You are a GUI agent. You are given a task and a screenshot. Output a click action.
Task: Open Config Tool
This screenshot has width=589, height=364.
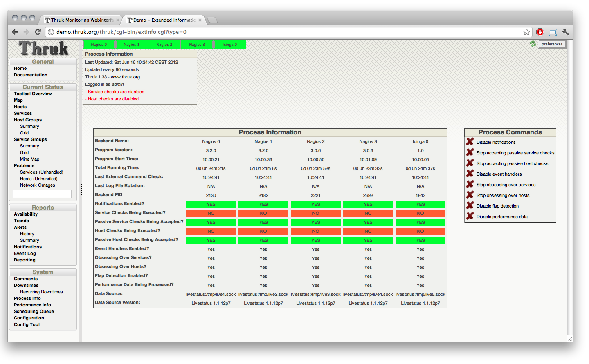(x=27, y=324)
